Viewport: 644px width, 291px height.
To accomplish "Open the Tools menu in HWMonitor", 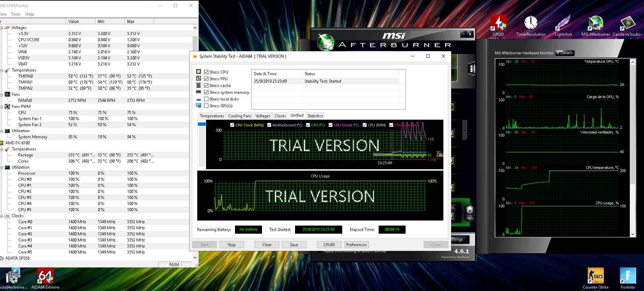I will 16,14.
